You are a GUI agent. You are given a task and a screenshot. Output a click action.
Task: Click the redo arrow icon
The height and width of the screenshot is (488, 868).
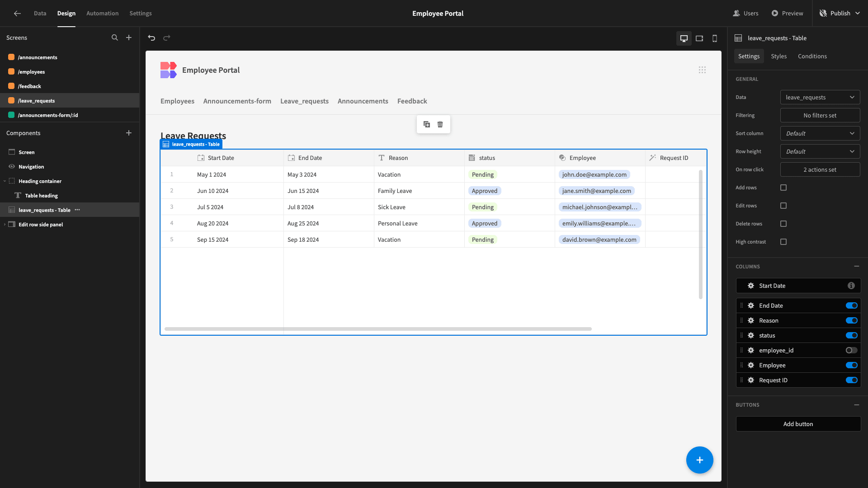coord(167,38)
